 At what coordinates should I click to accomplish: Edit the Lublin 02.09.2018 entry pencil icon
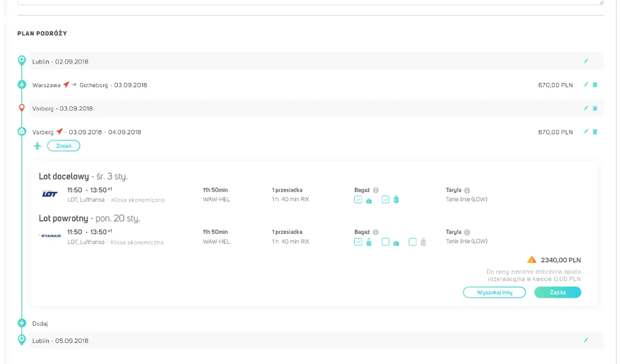[586, 61]
